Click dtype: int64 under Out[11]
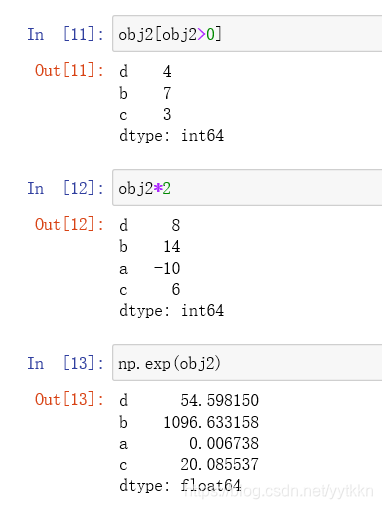 171,136
